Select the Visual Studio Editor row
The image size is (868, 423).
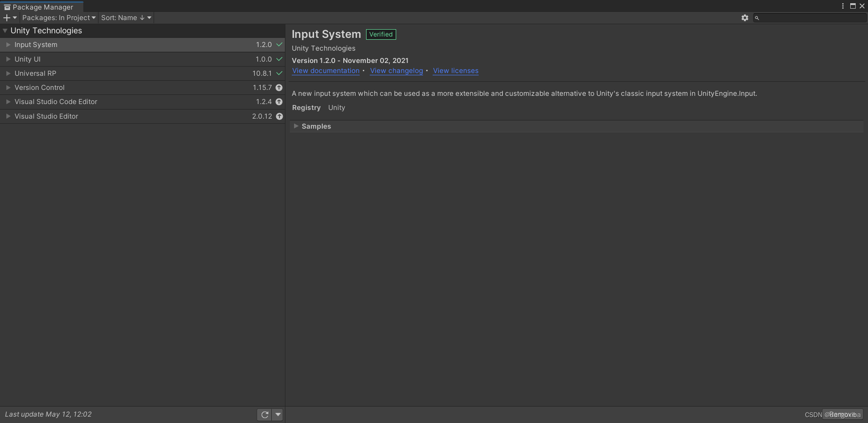[142, 116]
